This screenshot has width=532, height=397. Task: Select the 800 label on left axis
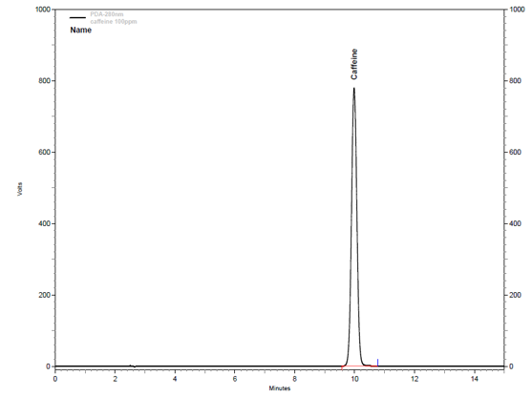(45, 81)
